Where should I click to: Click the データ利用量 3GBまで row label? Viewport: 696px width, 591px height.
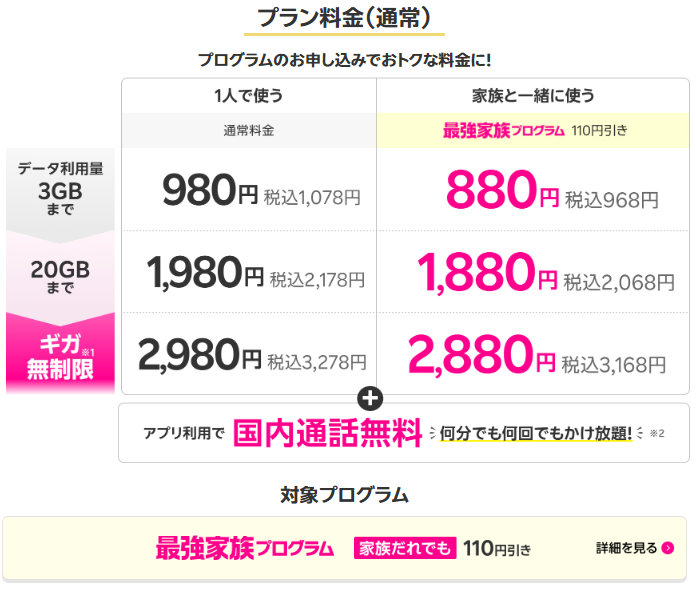[x=60, y=187]
